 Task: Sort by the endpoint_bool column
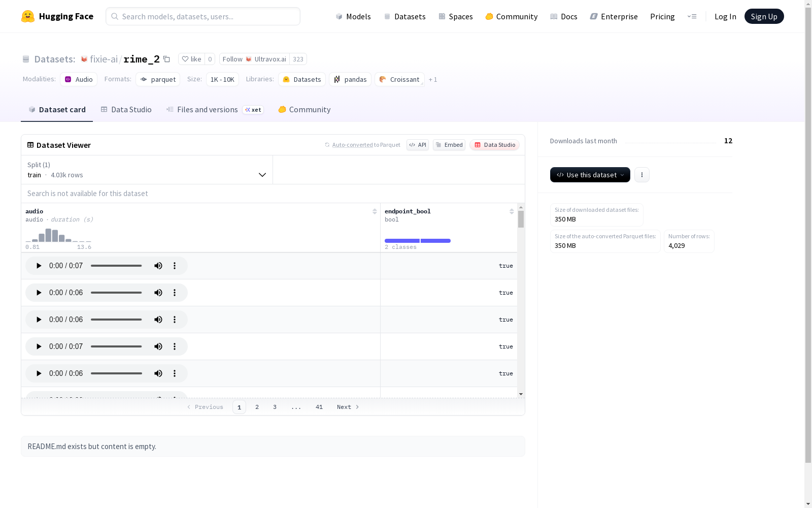pos(512,211)
